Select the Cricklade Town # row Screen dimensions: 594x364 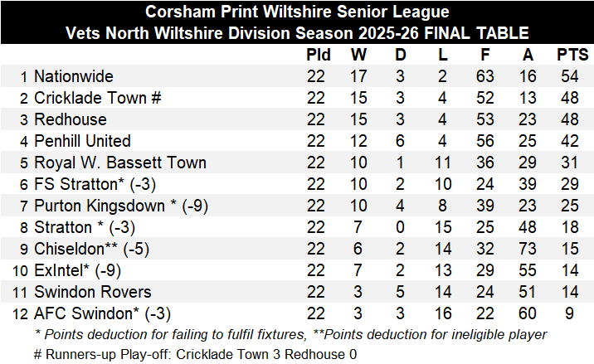coord(297,98)
